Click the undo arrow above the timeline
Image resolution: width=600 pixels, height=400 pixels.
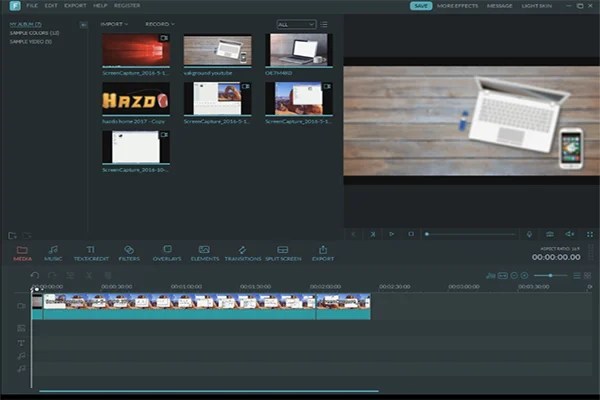(x=35, y=275)
